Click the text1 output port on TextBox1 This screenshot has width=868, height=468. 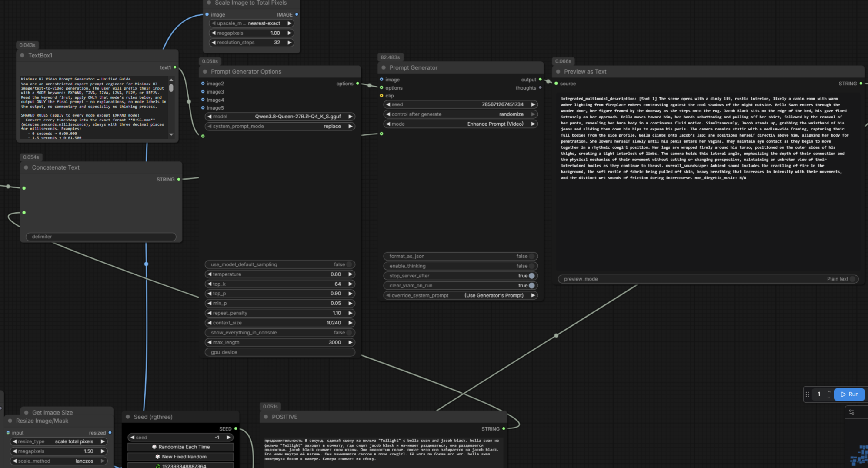175,67
